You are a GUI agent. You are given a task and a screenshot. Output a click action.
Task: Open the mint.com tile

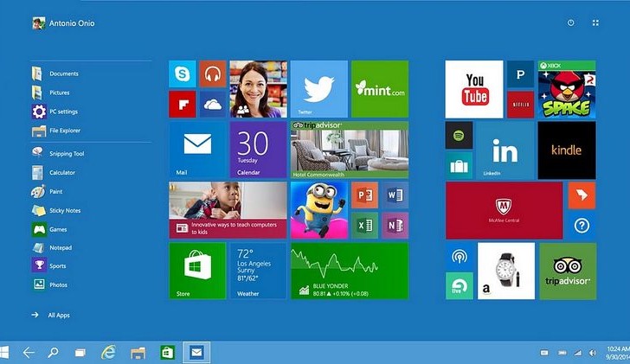click(380, 89)
